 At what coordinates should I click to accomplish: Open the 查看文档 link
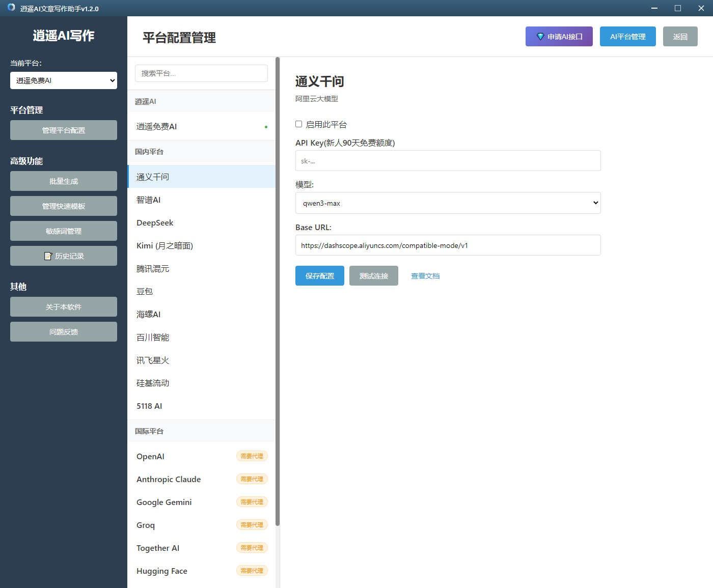425,276
